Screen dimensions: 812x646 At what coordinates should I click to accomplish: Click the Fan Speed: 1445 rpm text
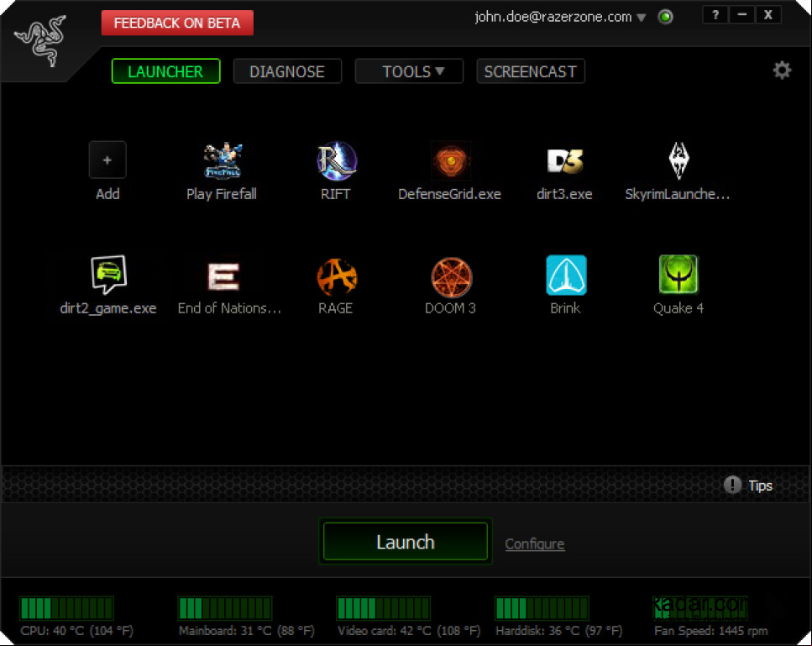tap(711, 631)
